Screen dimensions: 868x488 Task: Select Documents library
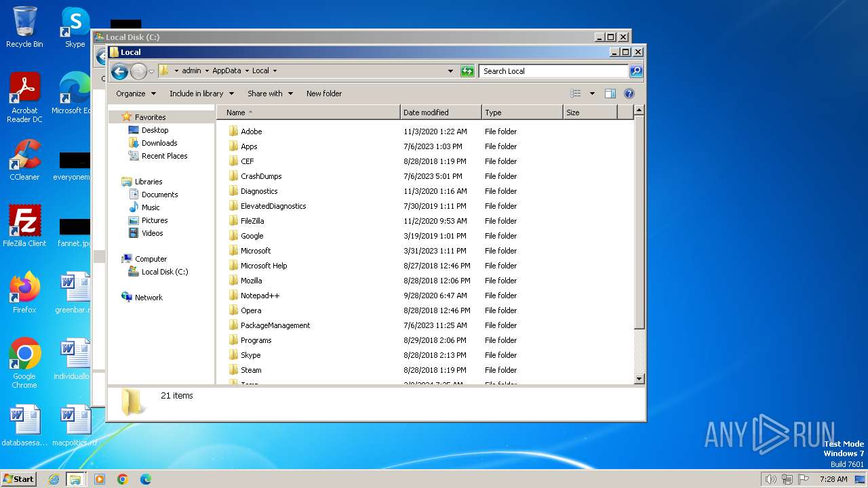(x=159, y=195)
